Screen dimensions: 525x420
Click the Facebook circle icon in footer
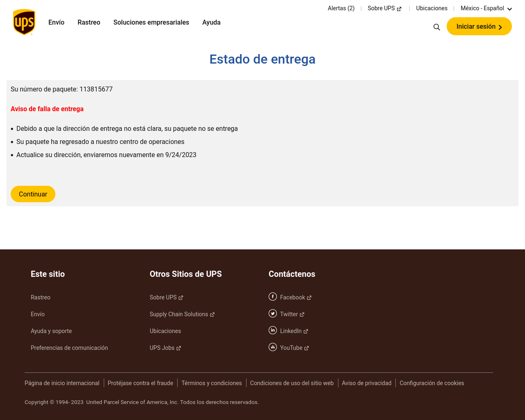click(x=273, y=297)
